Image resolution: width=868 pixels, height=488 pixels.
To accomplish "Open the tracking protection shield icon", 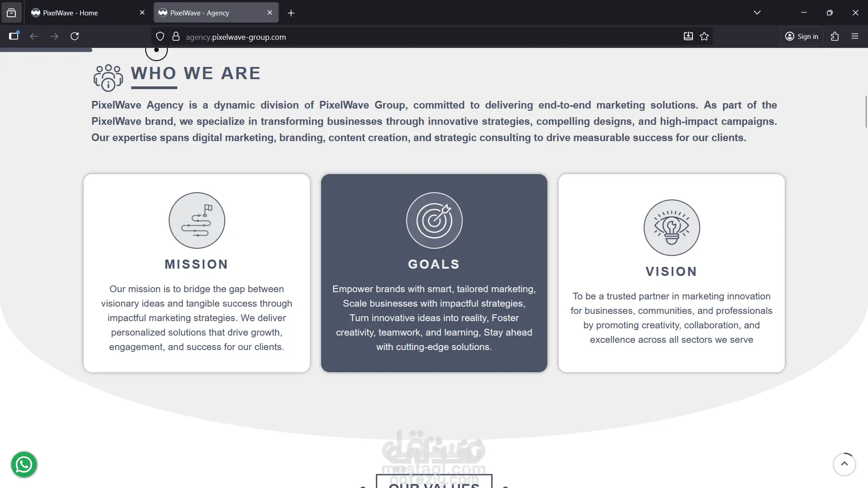I will click(160, 37).
